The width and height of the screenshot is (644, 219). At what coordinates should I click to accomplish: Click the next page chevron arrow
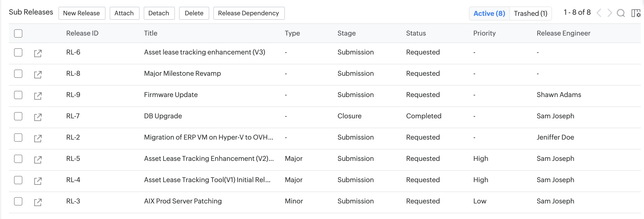pos(609,13)
